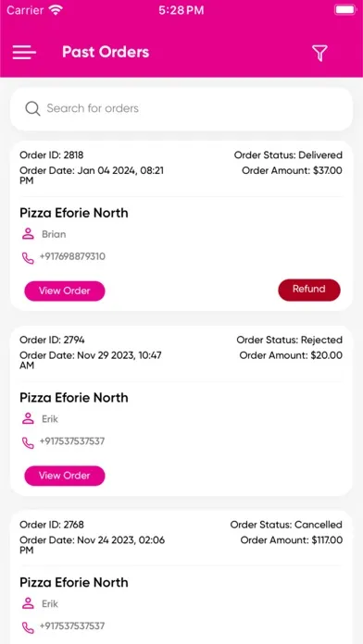View Order for order ID 2794
This screenshot has height=644, width=363.
65,476
